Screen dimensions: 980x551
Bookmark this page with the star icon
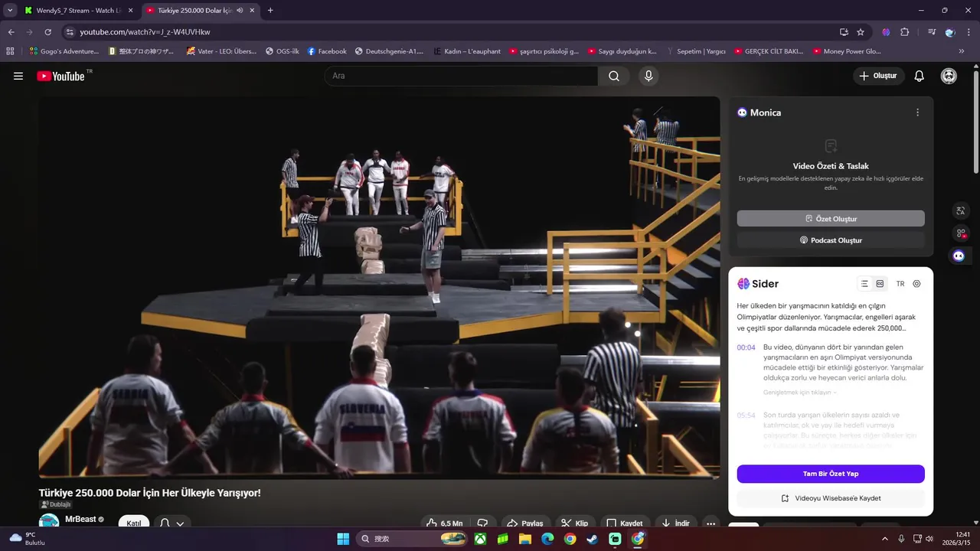click(861, 32)
